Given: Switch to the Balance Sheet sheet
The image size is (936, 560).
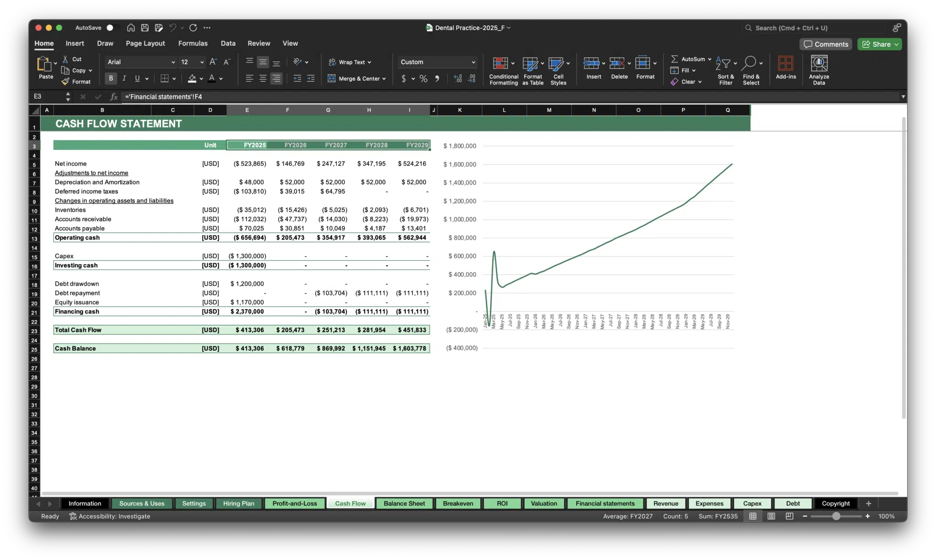Looking at the screenshot, I should [404, 503].
